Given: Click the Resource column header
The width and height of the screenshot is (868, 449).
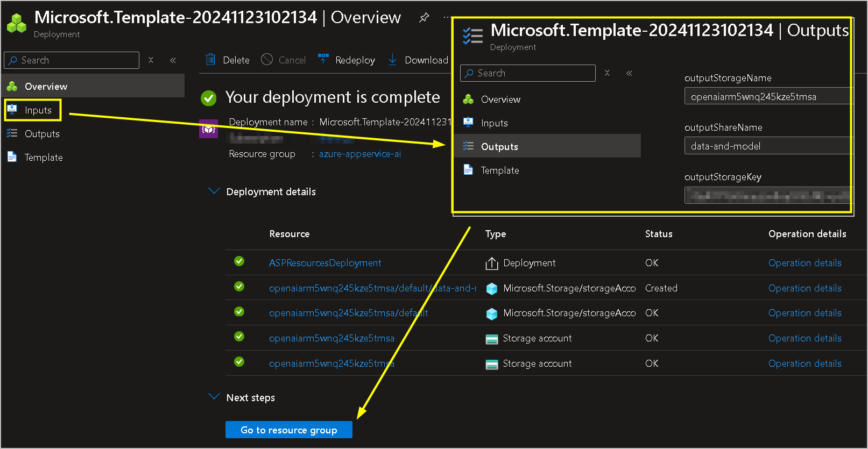Looking at the screenshot, I should pyautogui.click(x=290, y=234).
